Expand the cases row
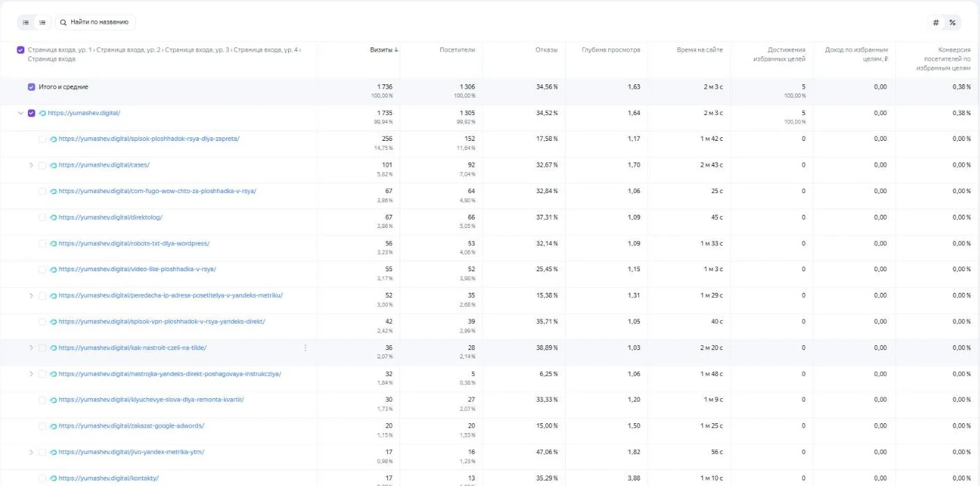The width and height of the screenshot is (980, 486). click(x=31, y=165)
